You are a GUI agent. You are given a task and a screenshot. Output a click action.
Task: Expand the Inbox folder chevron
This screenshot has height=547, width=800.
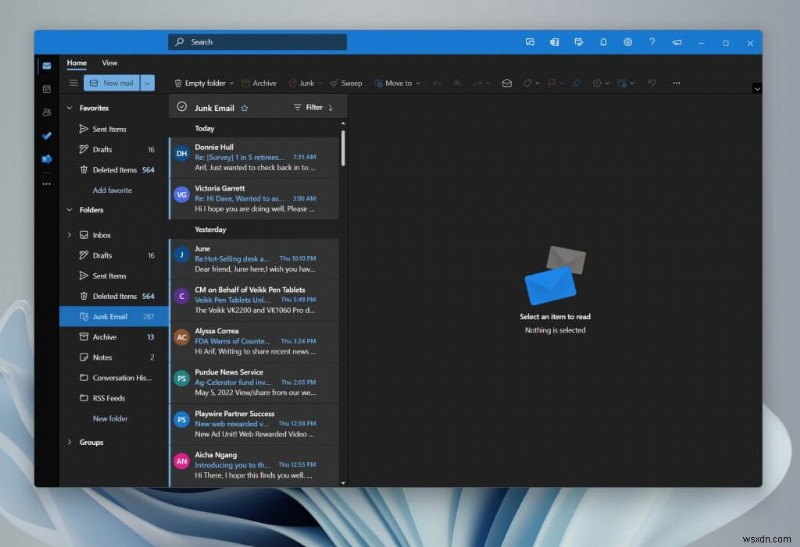tap(69, 235)
